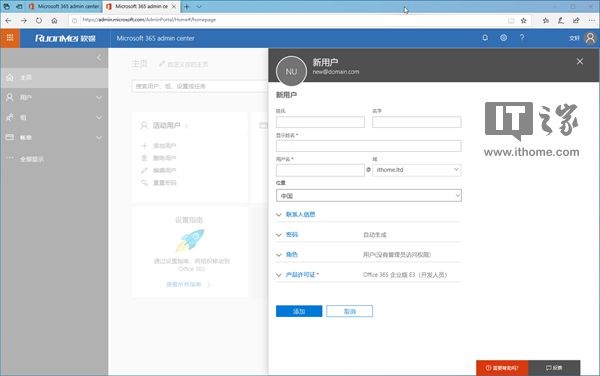This screenshot has width=600, height=376.
Task: Open the tab list dropdown arrow
Action: point(199,7)
